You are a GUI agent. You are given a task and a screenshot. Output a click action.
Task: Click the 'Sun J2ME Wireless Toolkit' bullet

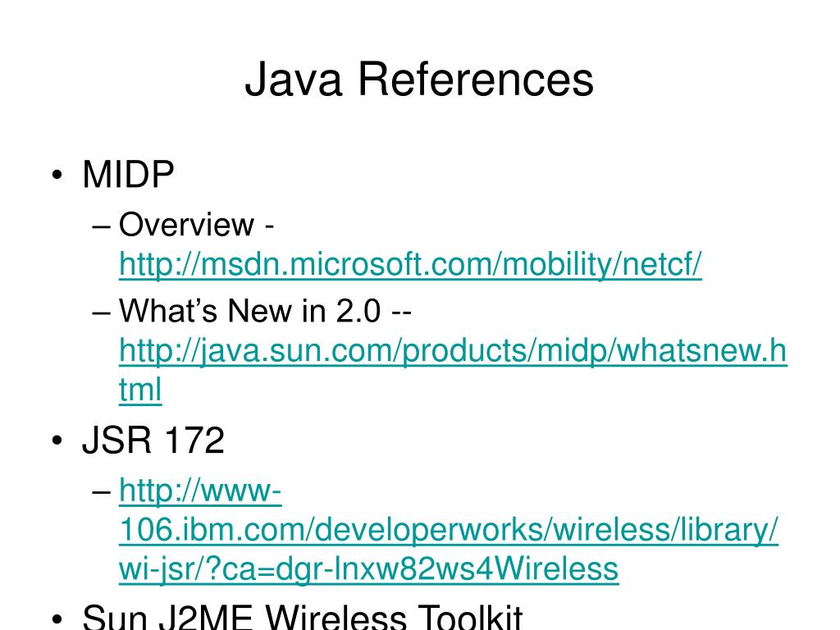[302, 617]
